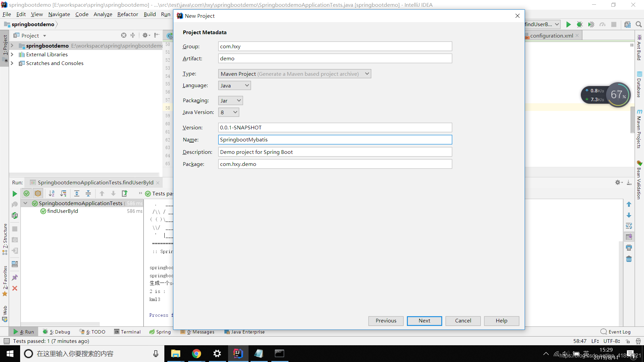Cancel the New Project dialog

(463, 321)
